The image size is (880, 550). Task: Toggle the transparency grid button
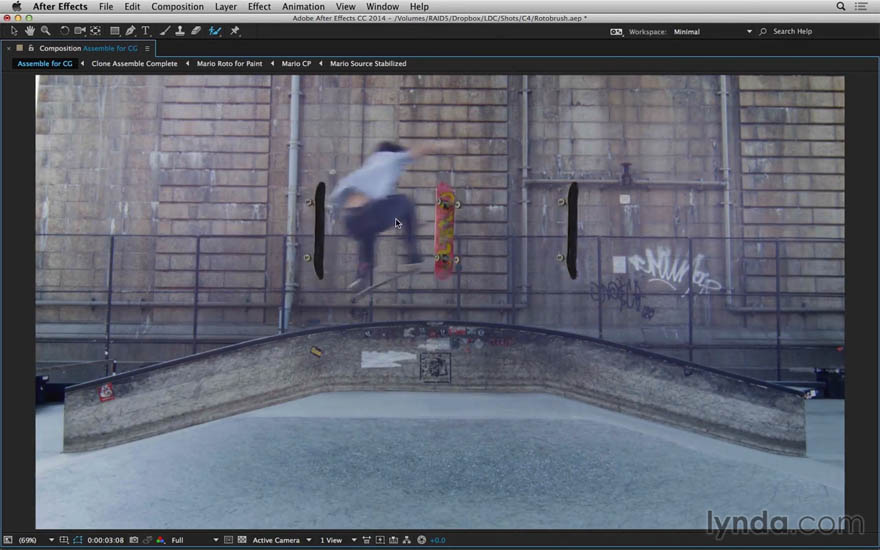242,540
